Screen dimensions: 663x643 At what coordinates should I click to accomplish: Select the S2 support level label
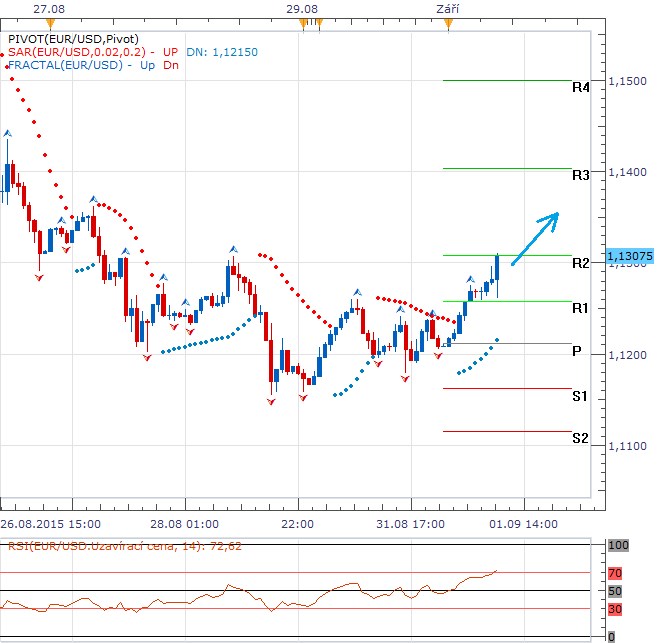(x=580, y=438)
